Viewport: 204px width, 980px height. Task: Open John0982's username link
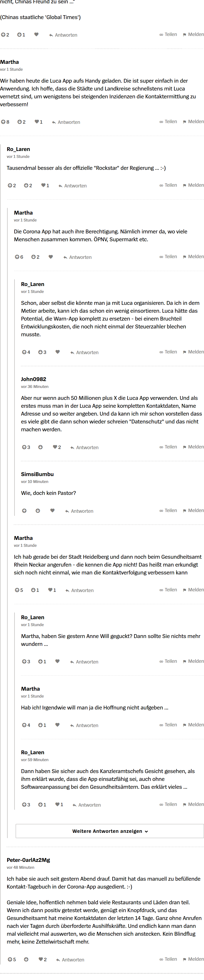pyautogui.click(x=34, y=379)
